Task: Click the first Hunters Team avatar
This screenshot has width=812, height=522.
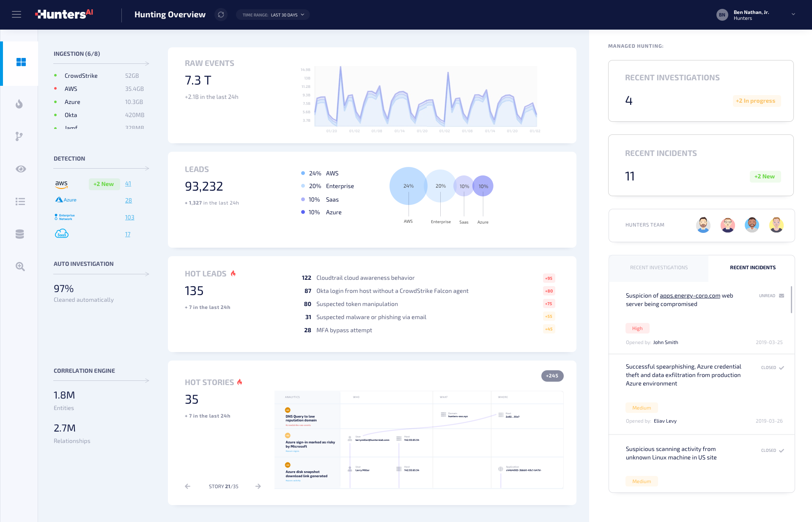Action: [703, 225]
